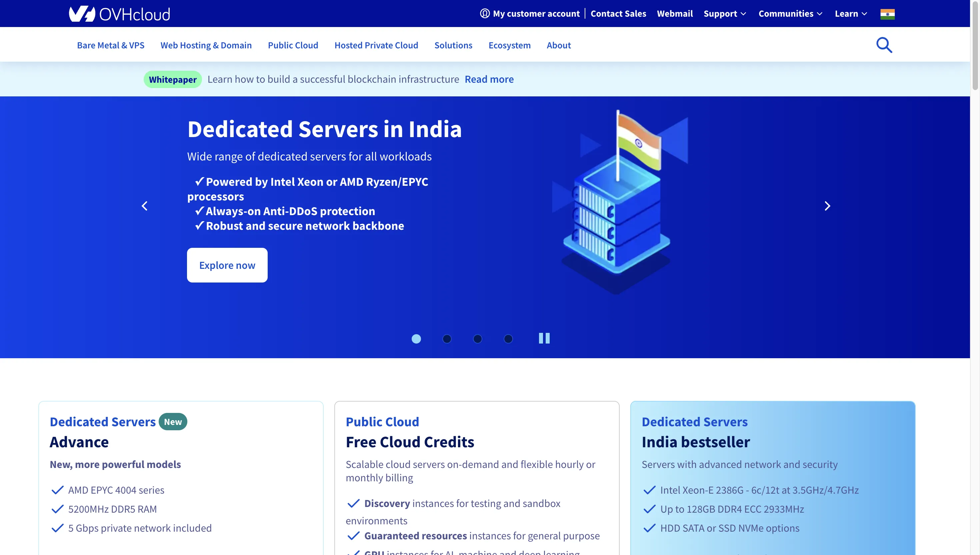Open the Public Cloud menu

click(293, 45)
